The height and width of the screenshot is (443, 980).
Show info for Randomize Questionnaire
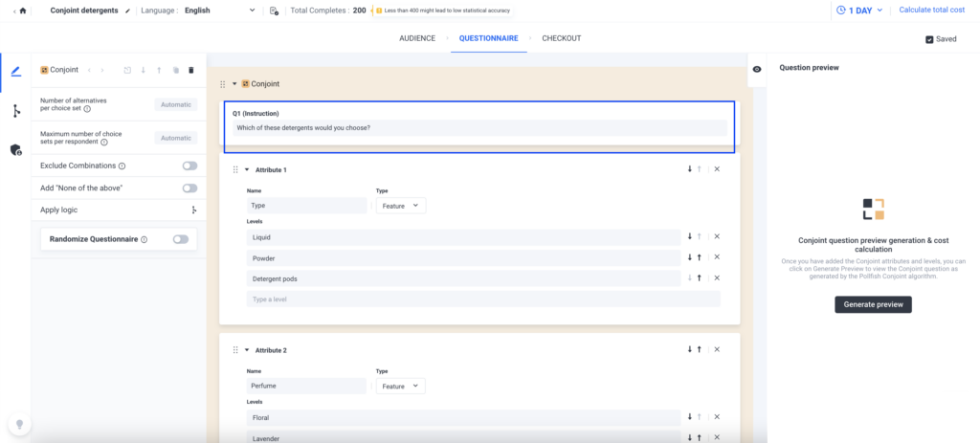click(144, 239)
